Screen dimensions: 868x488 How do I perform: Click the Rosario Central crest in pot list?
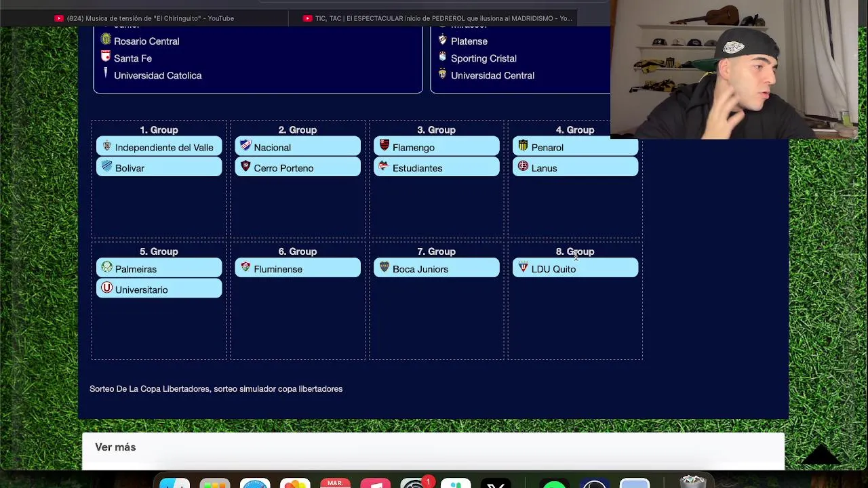pyautogui.click(x=105, y=40)
